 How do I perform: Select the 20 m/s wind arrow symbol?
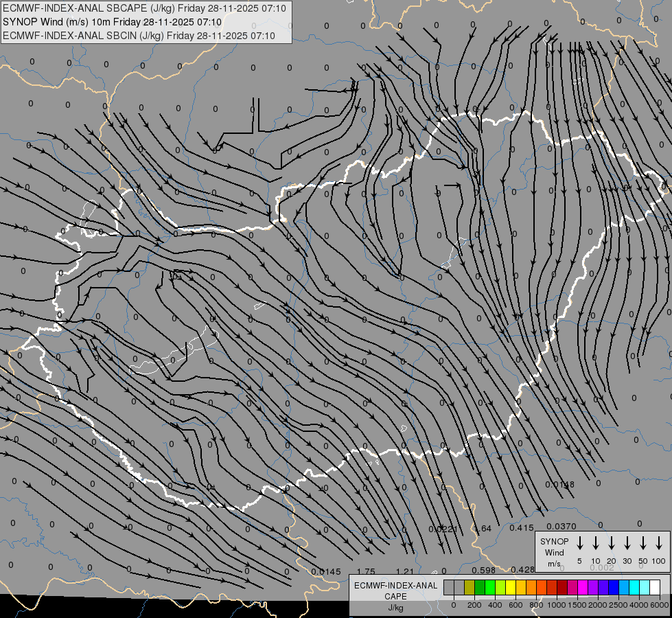[x=612, y=543]
